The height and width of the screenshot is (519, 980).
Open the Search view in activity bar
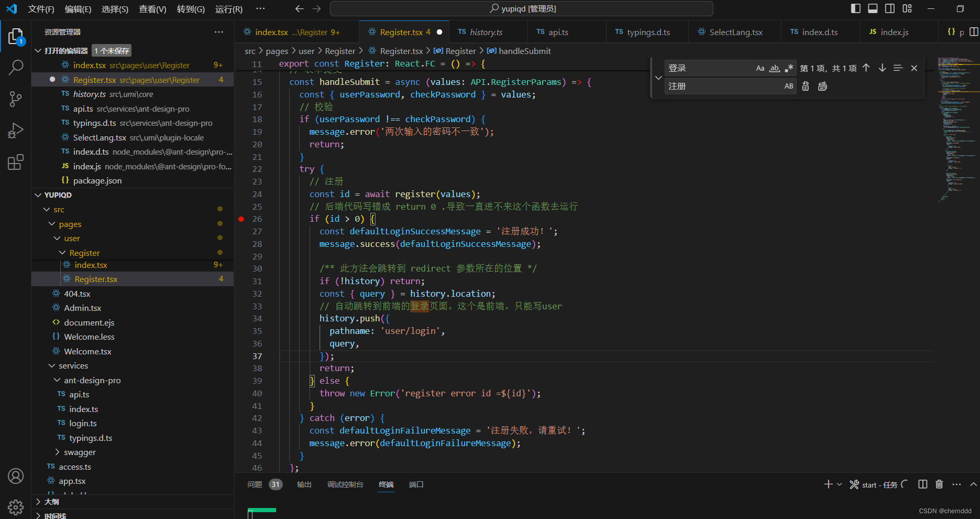click(16, 67)
